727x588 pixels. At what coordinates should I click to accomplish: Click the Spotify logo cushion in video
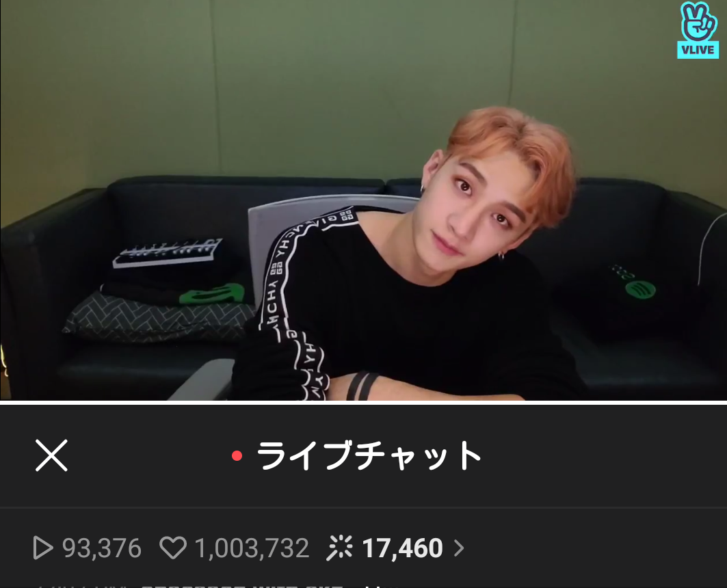pos(640,290)
